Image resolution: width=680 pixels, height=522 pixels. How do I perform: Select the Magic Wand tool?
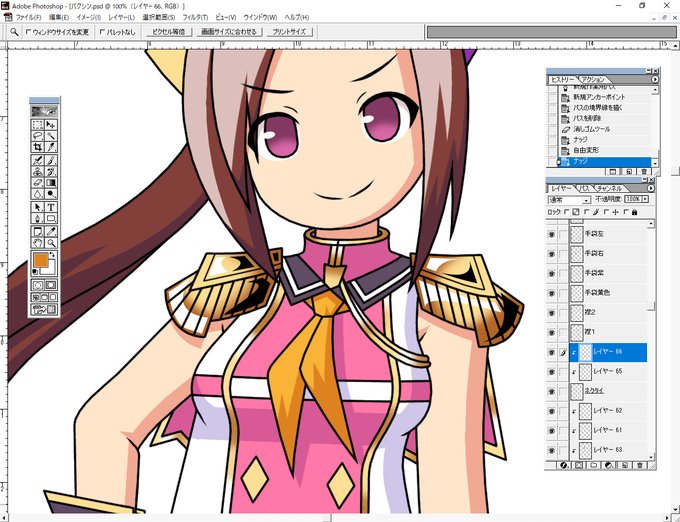51,136
